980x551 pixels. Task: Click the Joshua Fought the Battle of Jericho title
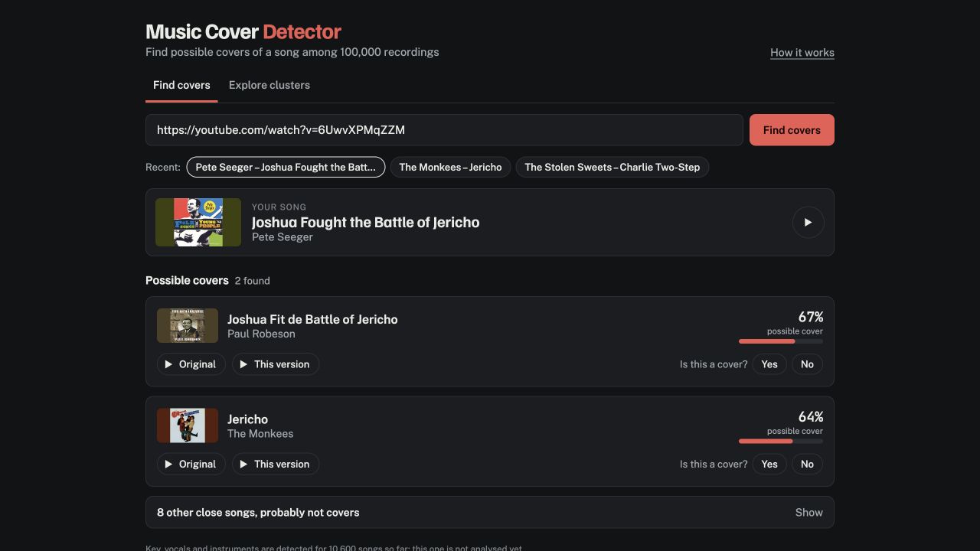pyautogui.click(x=366, y=222)
